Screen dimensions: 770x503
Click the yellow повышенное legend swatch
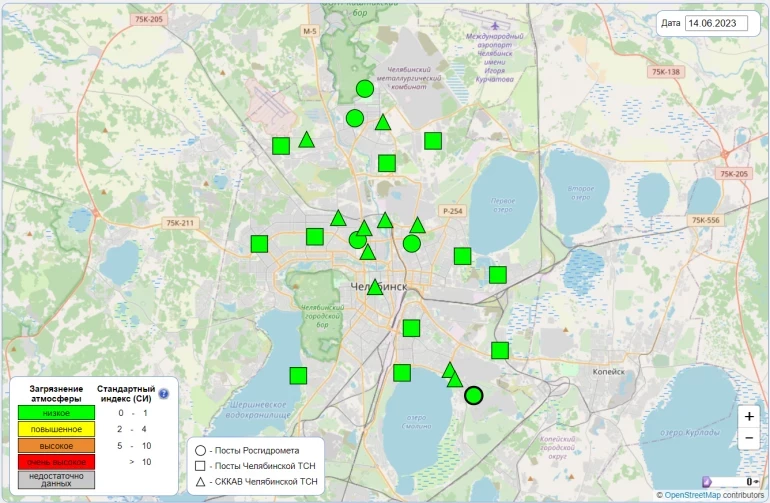[x=56, y=429]
